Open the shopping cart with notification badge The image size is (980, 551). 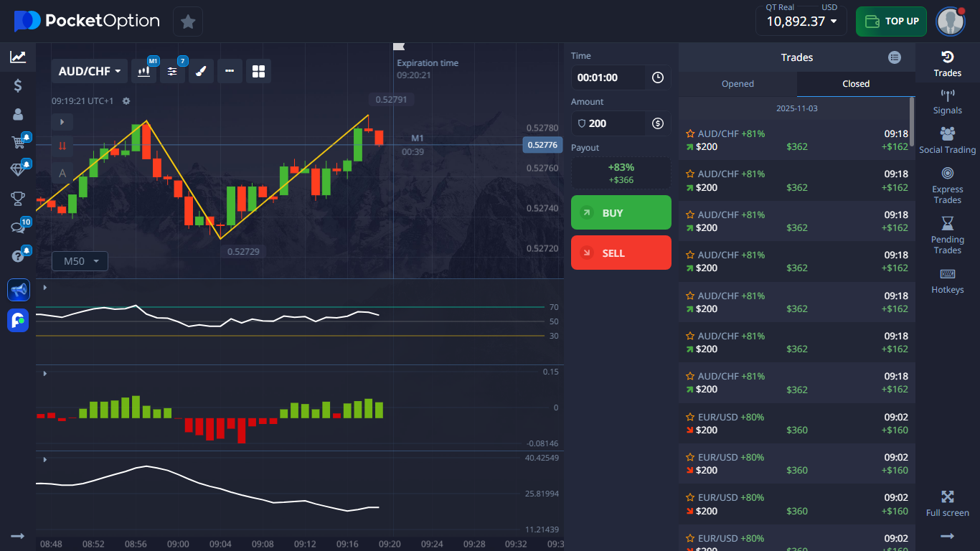[18, 142]
